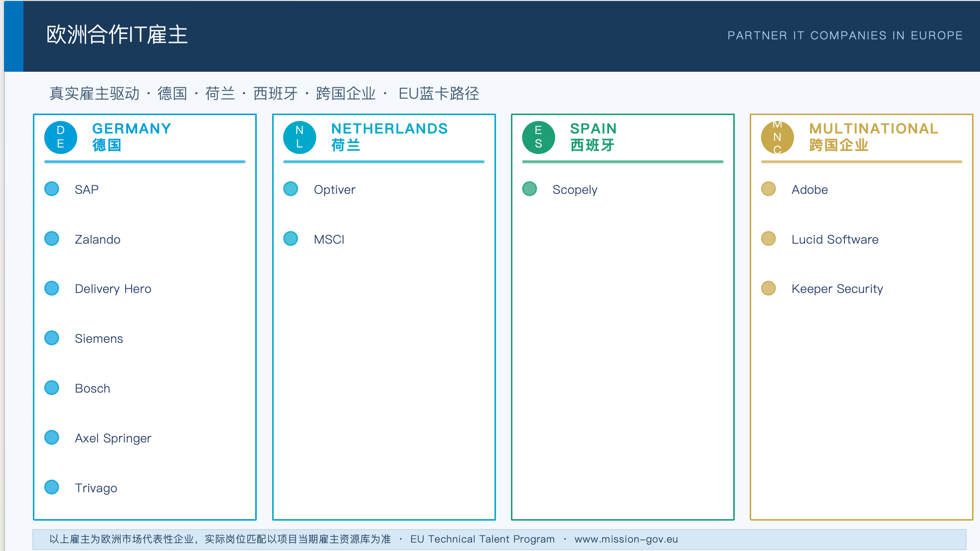The height and width of the screenshot is (551, 980).
Task: Click the MULTINATIONAL column heading
Action: click(x=874, y=129)
